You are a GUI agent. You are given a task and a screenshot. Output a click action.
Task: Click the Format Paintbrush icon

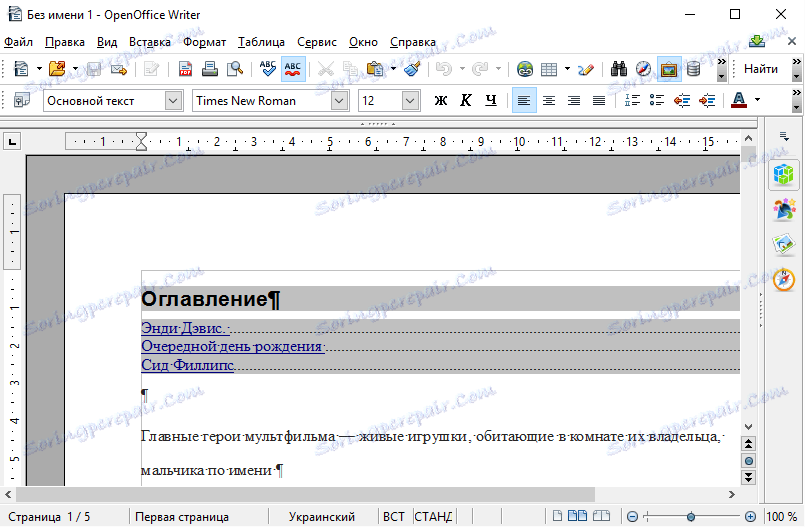pyautogui.click(x=412, y=69)
